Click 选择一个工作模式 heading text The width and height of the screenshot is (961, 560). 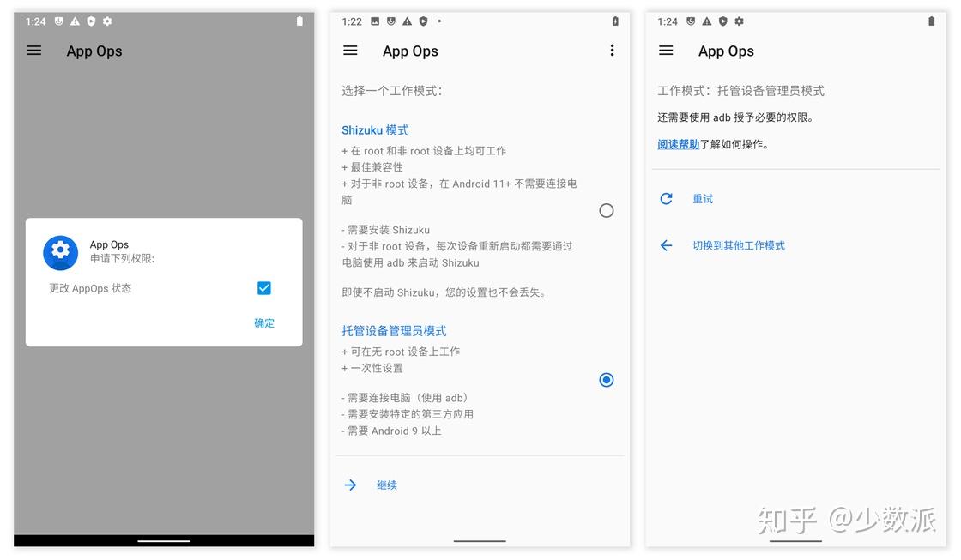pyautogui.click(x=391, y=91)
